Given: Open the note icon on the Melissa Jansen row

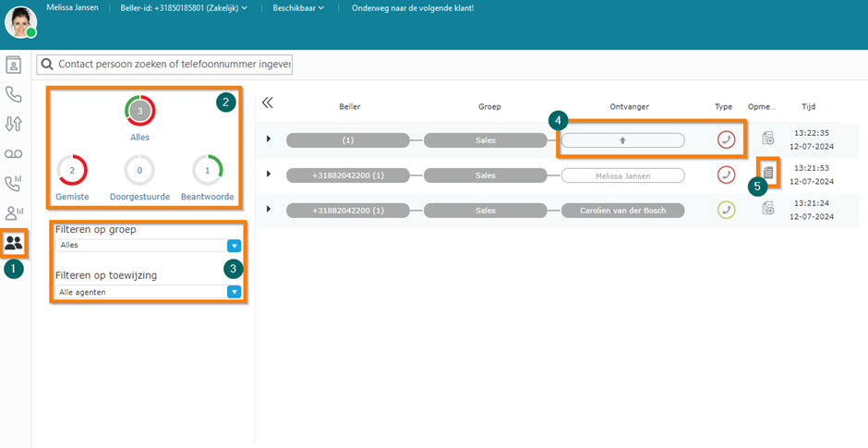Looking at the screenshot, I should 767,173.
